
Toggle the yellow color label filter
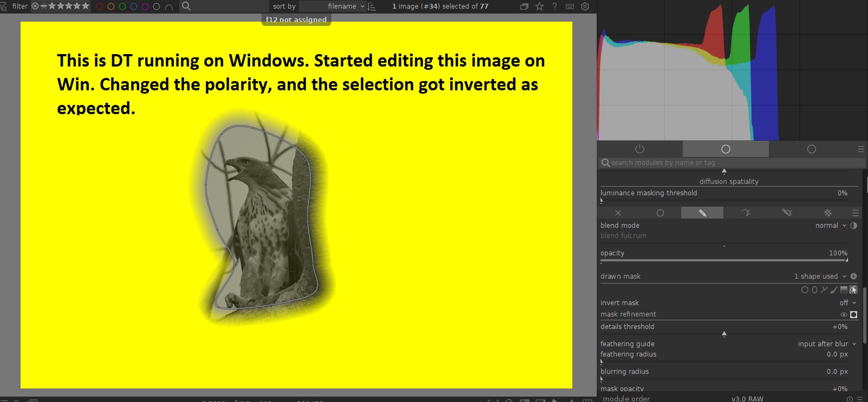(x=111, y=7)
